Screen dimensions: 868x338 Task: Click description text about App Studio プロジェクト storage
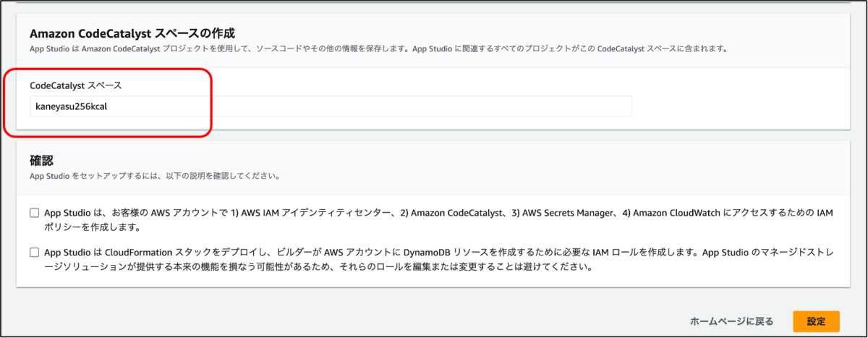click(378, 48)
